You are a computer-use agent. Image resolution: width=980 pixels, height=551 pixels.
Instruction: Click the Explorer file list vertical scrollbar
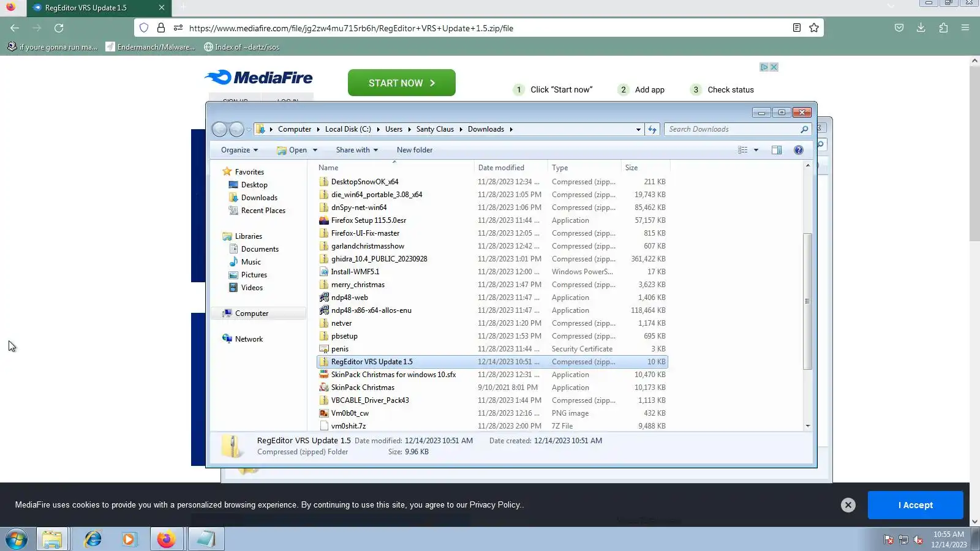pos(807,301)
